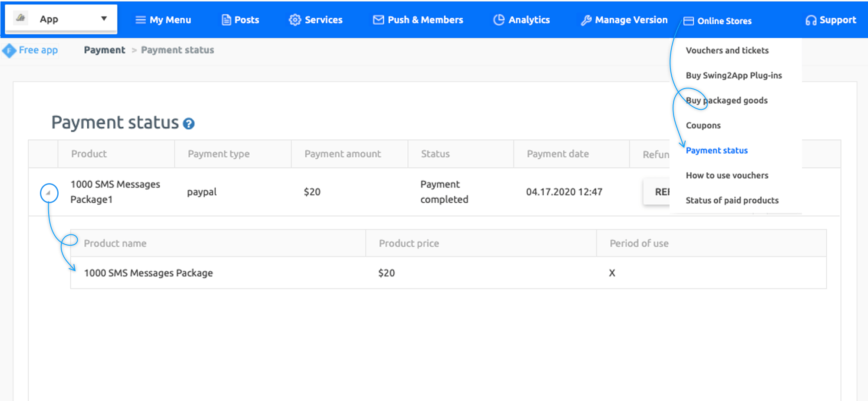This screenshot has height=401, width=868.
Task: Click the My Menu hamburger icon
Action: [140, 20]
